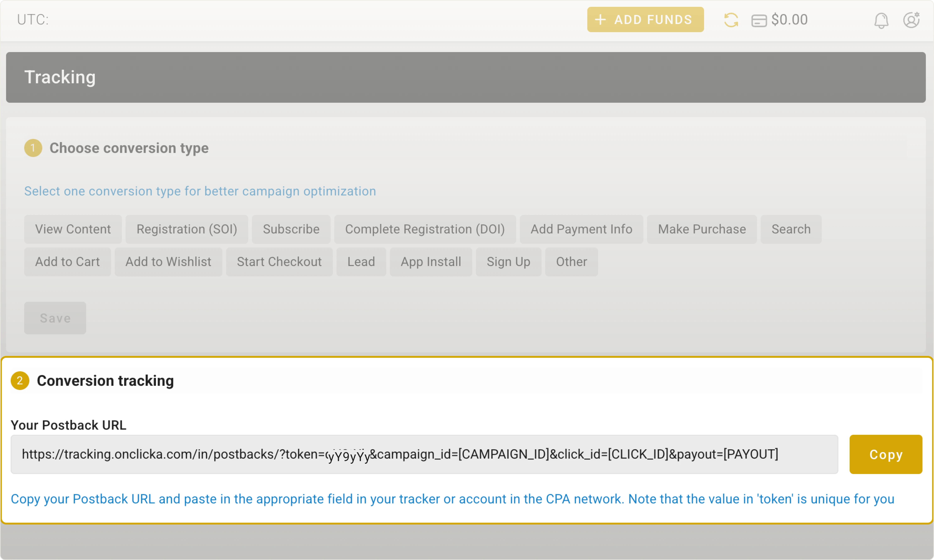Pick the Add Payment Info type
Viewport: 934px width, 560px height.
coord(581,229)
